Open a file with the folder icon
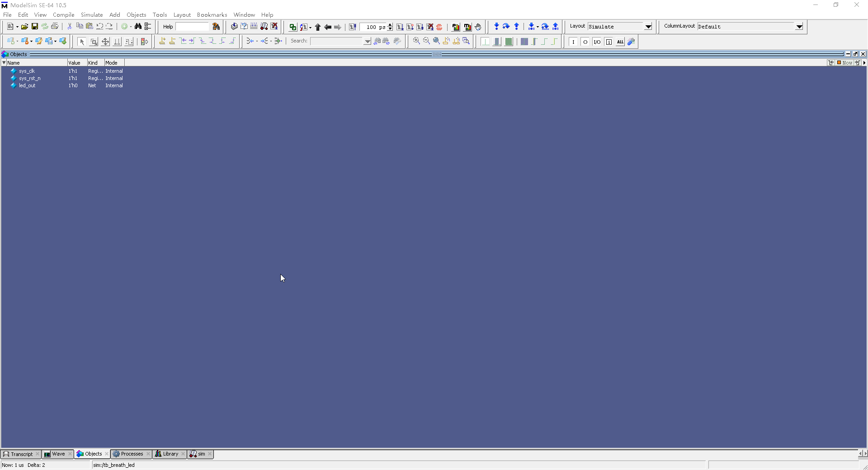868x470 pixels. 24,27
